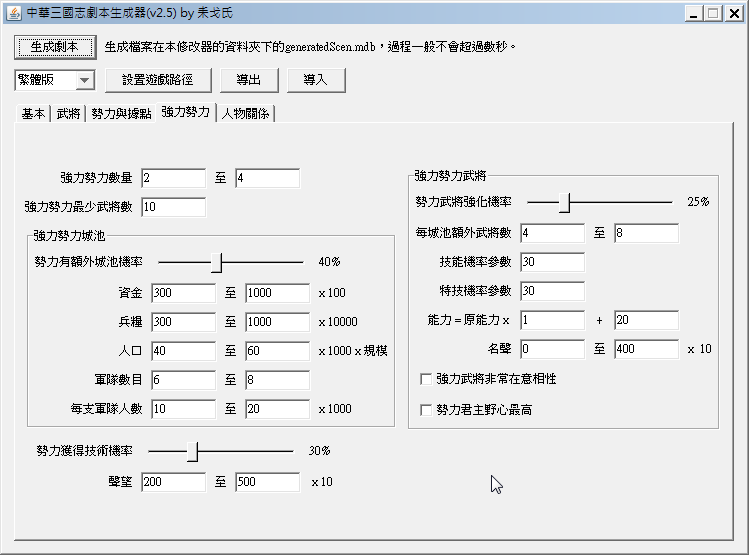Switch to the 基本 tab
The image size is (749, 555).
pos(33,114)
